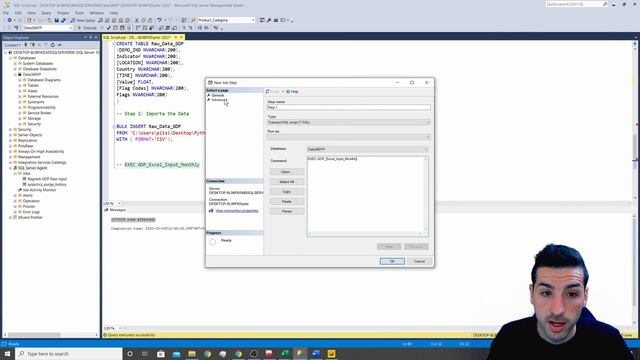Screen dimensions: 640x360
Task: Expand the Tables folder under Data360YP
Action: (20, 85)
